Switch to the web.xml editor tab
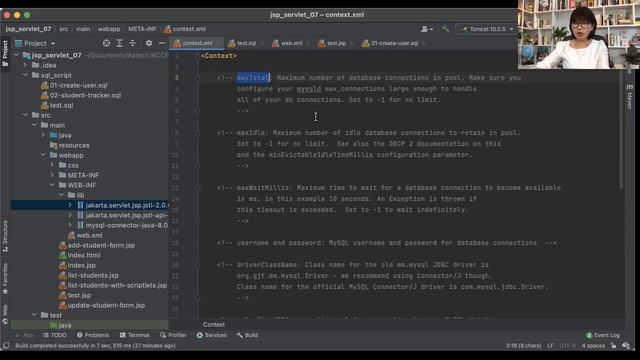640x360 pixels. click(291, 43)
